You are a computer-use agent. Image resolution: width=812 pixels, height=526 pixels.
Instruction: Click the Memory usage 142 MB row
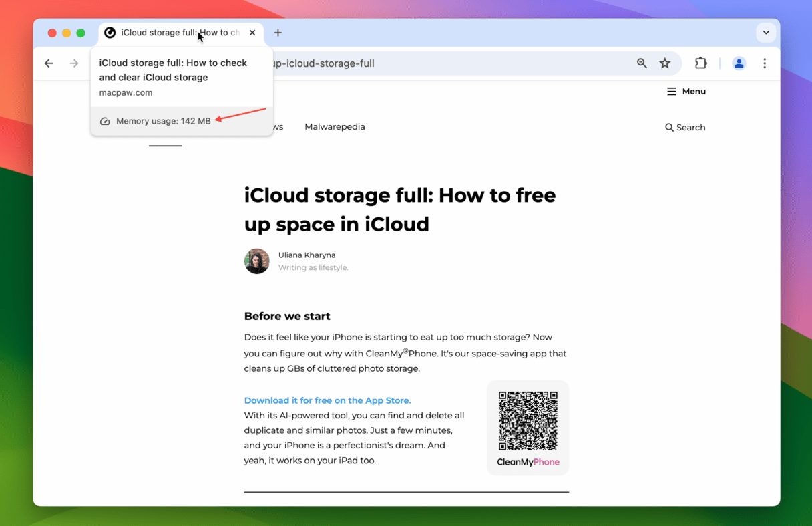click(x=164, y=121)
